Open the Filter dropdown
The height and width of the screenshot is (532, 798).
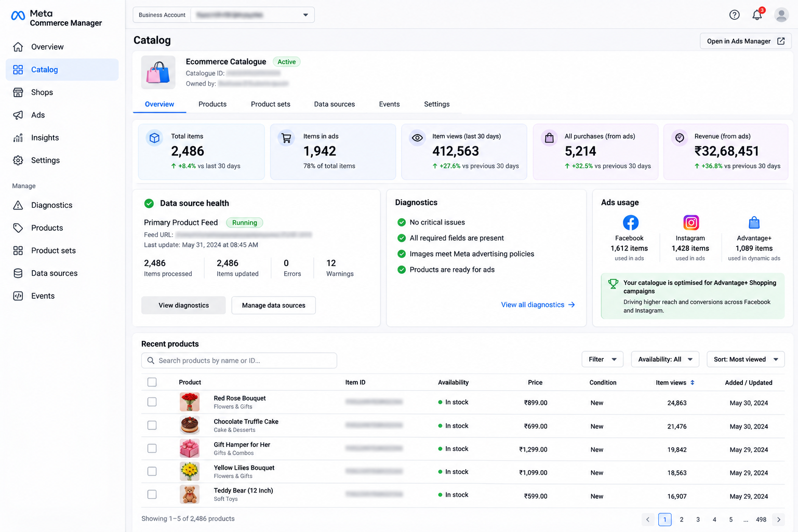point(603,360)
